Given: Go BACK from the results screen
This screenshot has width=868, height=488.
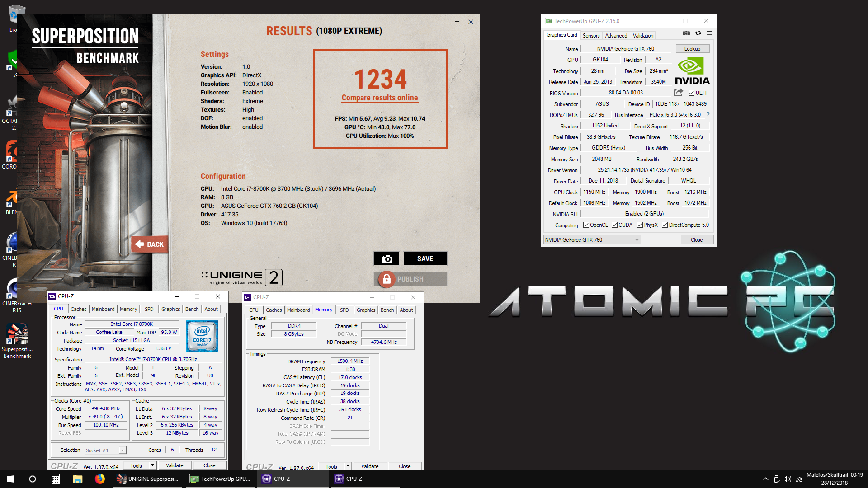Looking at the screenshot, I should tap(150, 244).
